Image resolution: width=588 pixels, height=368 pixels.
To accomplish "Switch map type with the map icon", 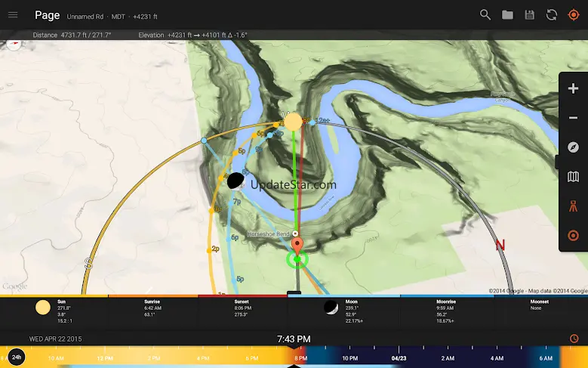I will [x=573, y=177].
